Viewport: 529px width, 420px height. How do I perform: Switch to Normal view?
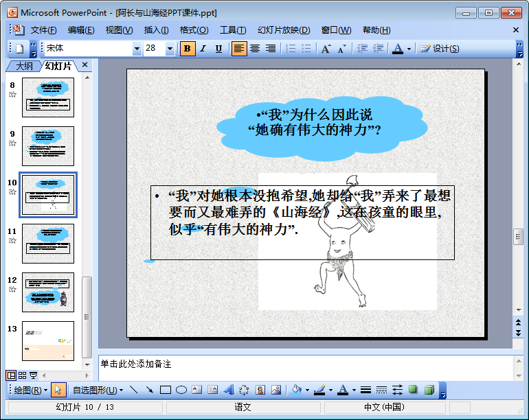[11, 375]
